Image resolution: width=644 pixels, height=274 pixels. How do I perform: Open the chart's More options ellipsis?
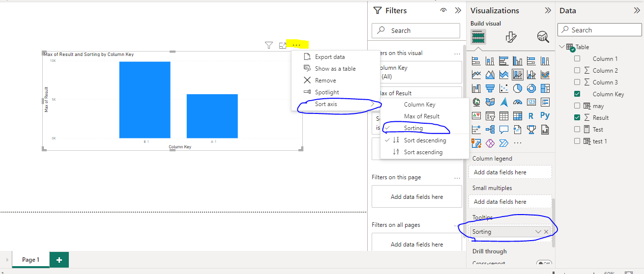(x=296, y=45)
